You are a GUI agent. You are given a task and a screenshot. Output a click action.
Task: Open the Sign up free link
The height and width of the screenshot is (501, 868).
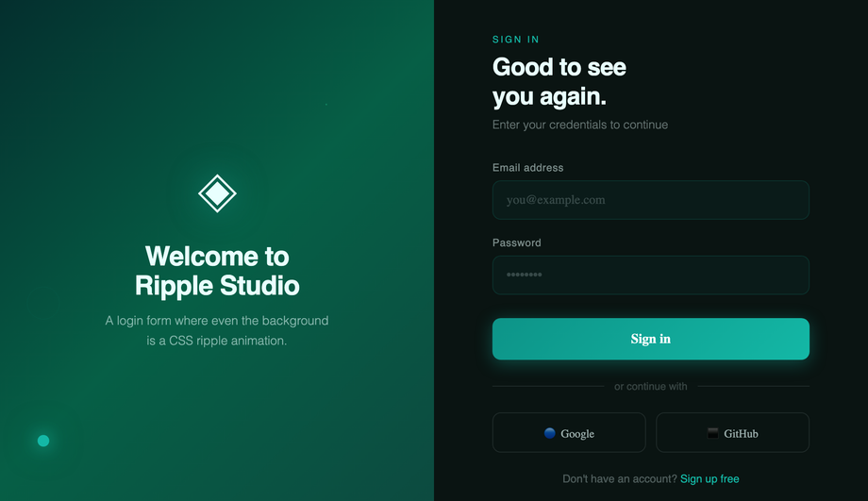(x=709, y=479)
